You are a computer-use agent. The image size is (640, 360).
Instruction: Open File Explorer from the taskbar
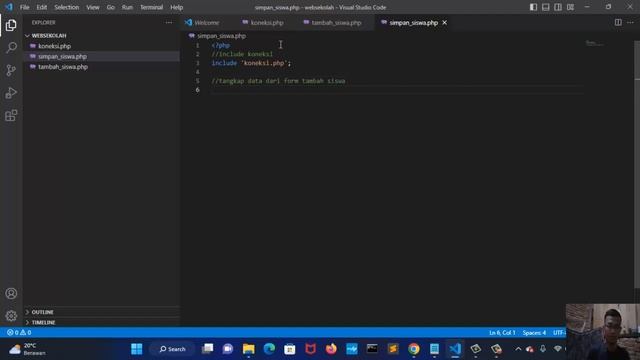(x=249, y=349)
